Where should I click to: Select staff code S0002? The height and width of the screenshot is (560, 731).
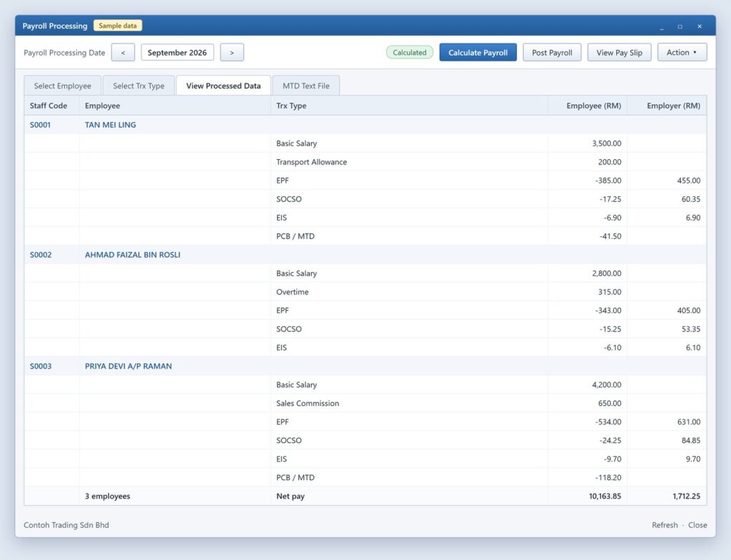(x=41, y=255)
